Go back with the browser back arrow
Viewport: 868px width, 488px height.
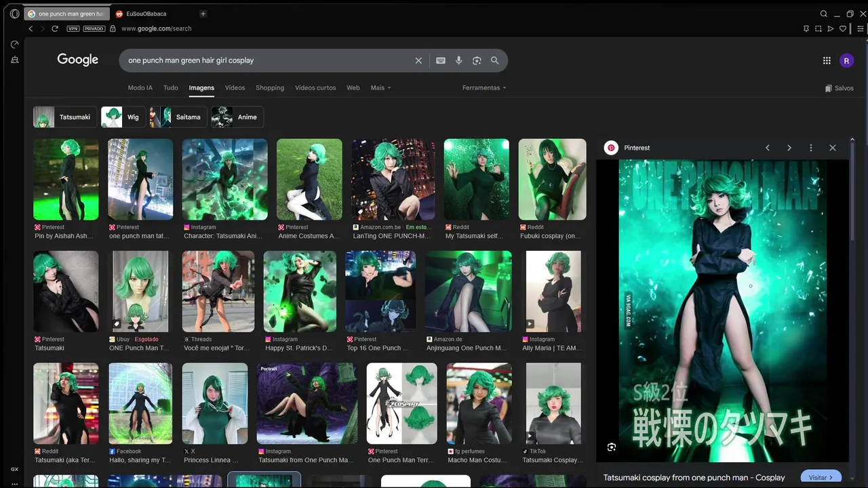tap(31, 28)
